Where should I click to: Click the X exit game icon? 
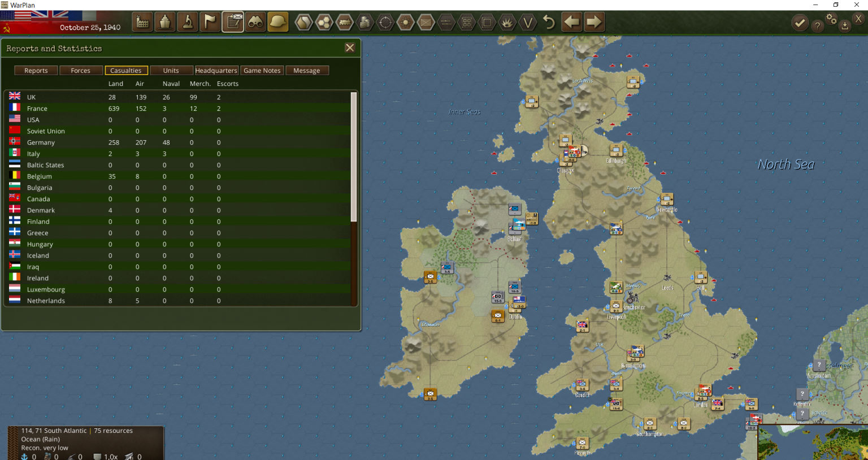[x=858, y=19]
